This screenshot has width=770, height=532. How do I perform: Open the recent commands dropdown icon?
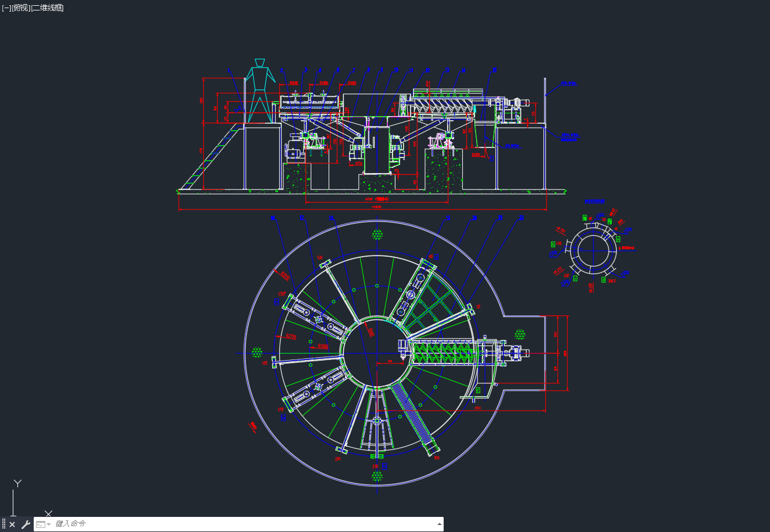[42, 524]
